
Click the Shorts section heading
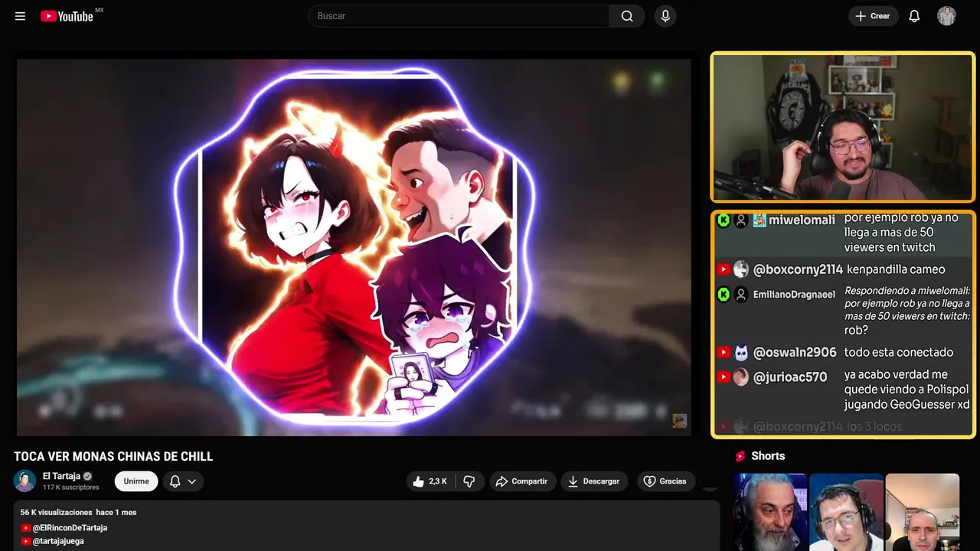[768, 456]
